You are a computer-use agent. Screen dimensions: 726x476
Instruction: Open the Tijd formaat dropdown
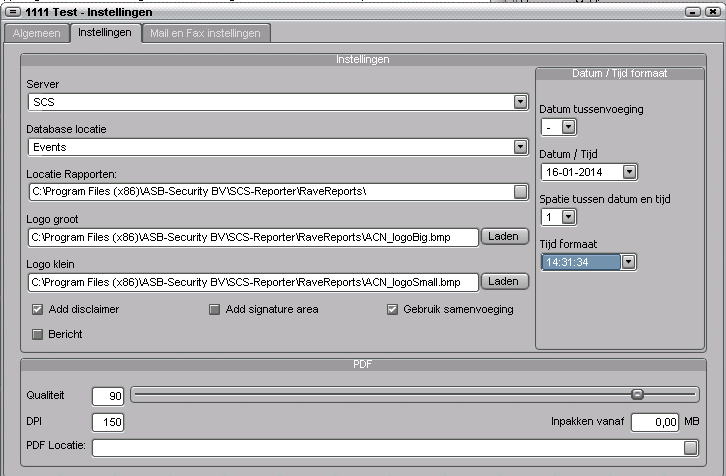click(628, 262)
